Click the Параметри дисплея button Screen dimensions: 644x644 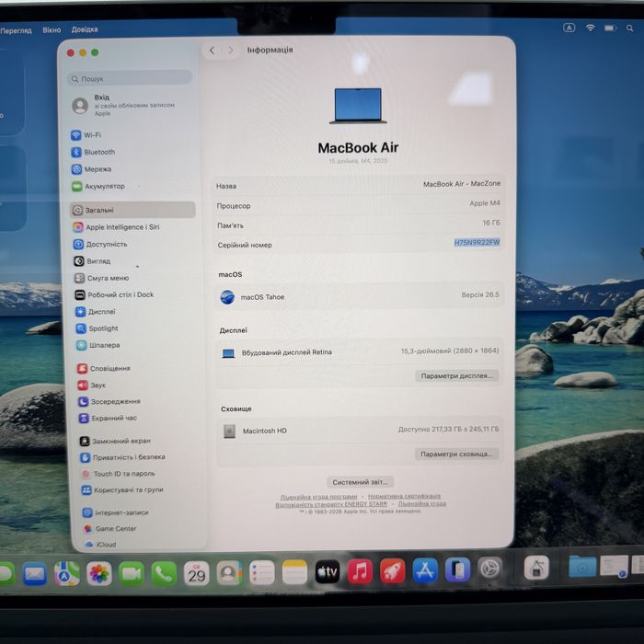[456, 375]
